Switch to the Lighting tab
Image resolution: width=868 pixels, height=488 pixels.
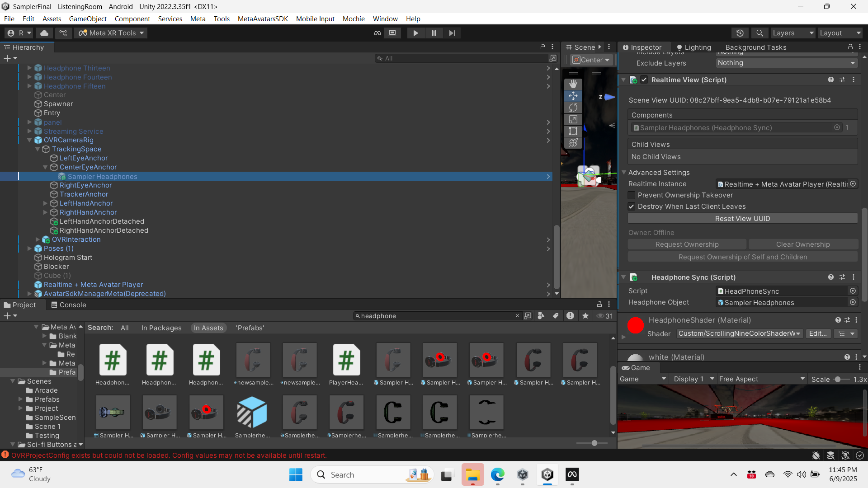tap(693, 47)
